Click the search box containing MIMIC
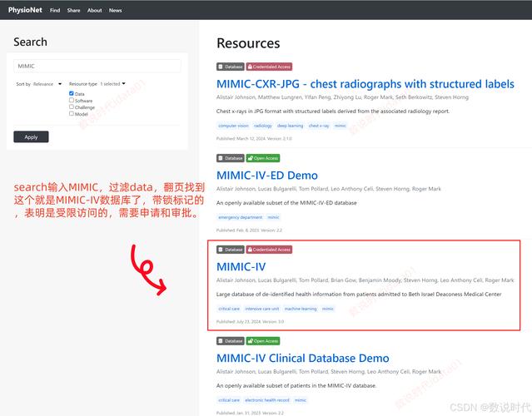Screen dimensions: 532x416 [97, 66]
